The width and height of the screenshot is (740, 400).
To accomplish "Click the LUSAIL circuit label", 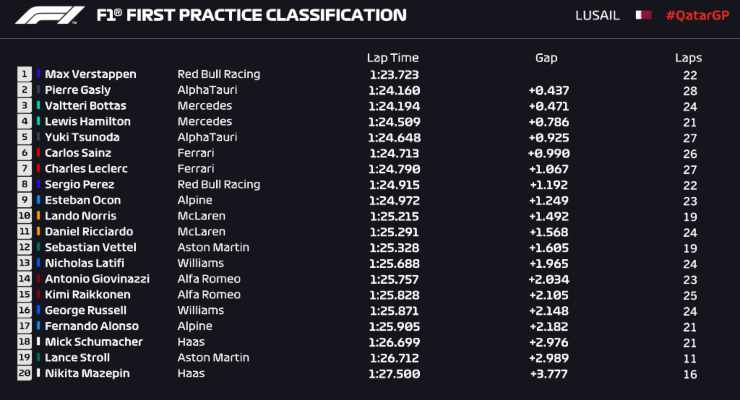I will (x=597, y=16).
